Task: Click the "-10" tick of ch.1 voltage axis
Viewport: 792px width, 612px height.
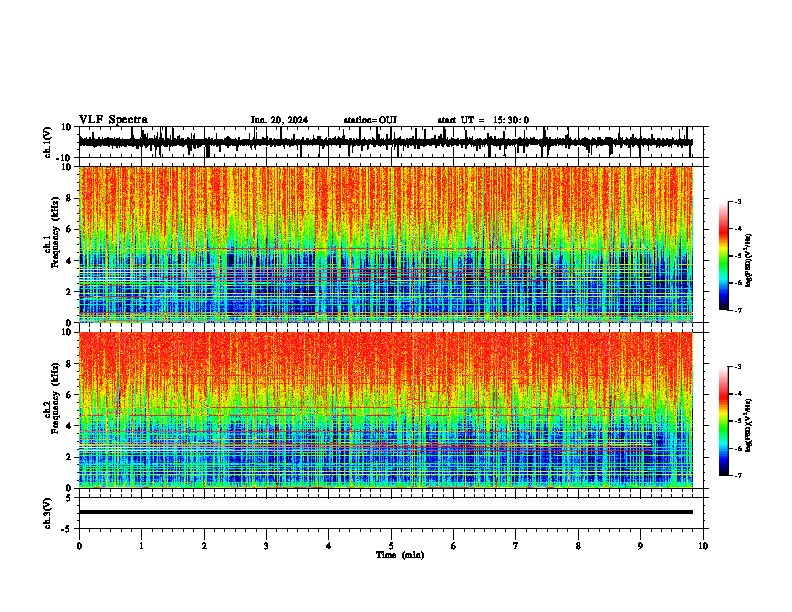Action: point(65,158)
